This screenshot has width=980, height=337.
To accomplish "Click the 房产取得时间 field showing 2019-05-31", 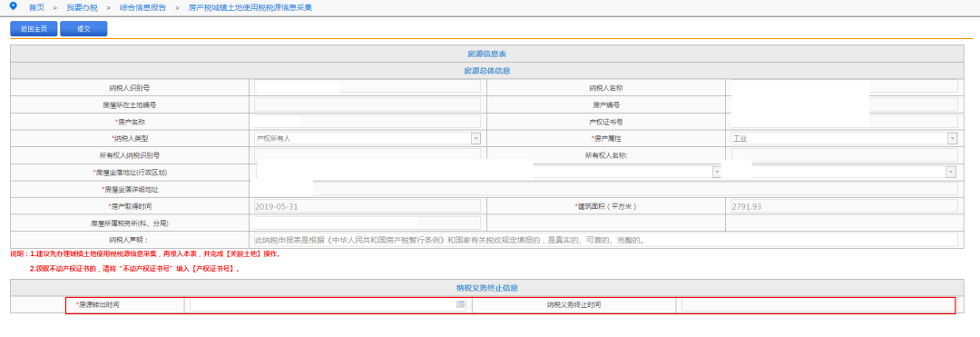I will point(367,205).
